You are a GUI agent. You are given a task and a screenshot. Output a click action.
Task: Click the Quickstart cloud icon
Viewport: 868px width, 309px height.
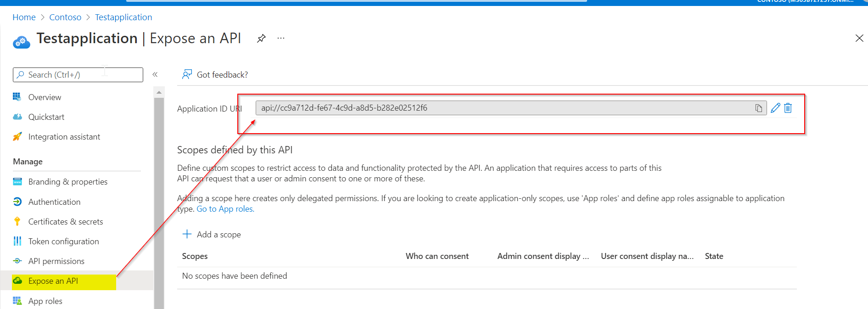tap(17, 117)
